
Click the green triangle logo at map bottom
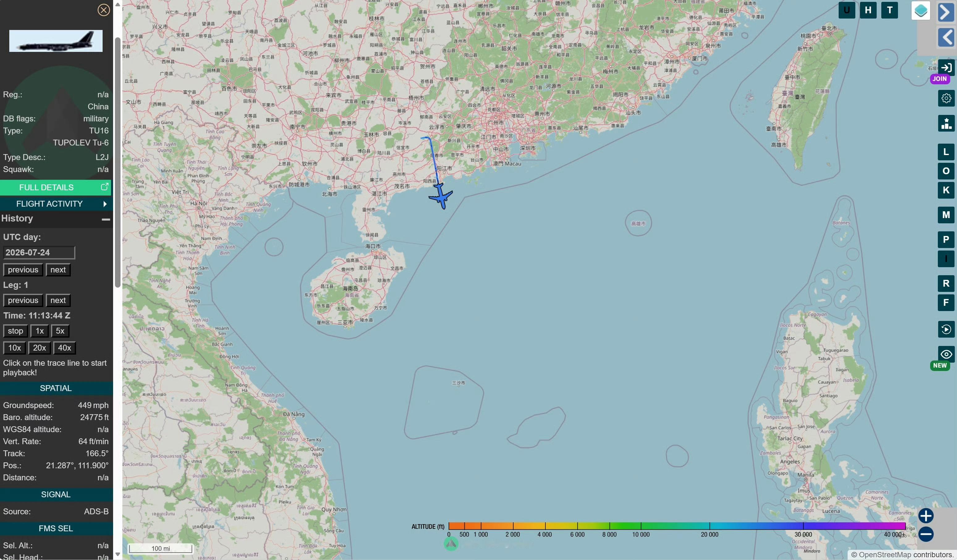(x=451, y=544)
